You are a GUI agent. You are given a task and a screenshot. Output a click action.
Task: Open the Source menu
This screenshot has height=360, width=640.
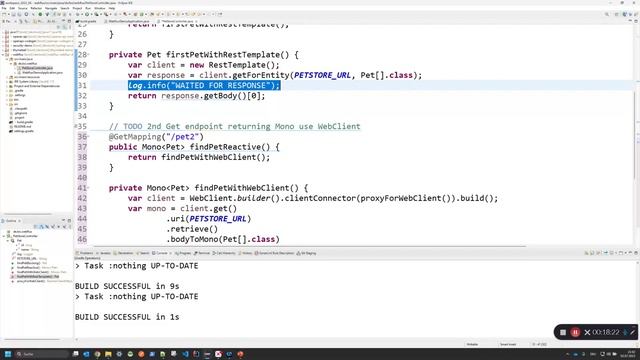point(23,8)
